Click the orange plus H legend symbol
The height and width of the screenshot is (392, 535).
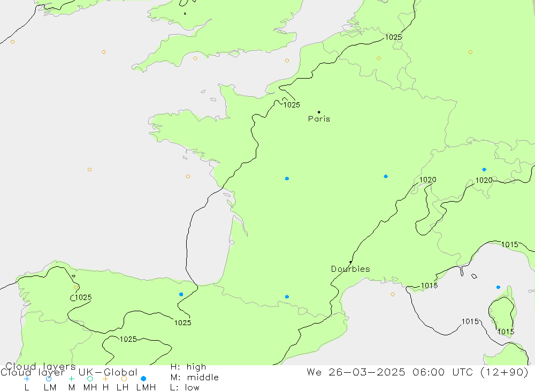point(105,379)
